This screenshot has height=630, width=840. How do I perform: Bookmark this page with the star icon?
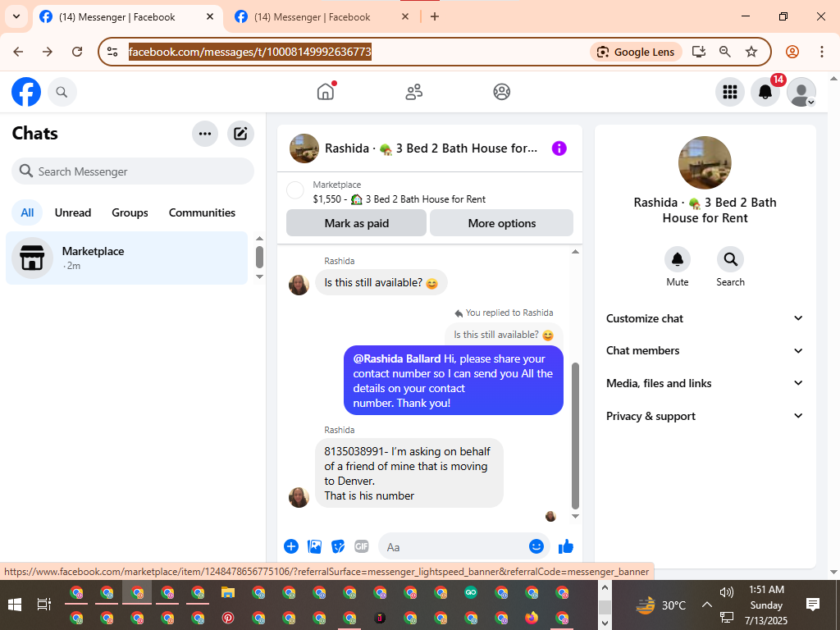click(751, 52)
